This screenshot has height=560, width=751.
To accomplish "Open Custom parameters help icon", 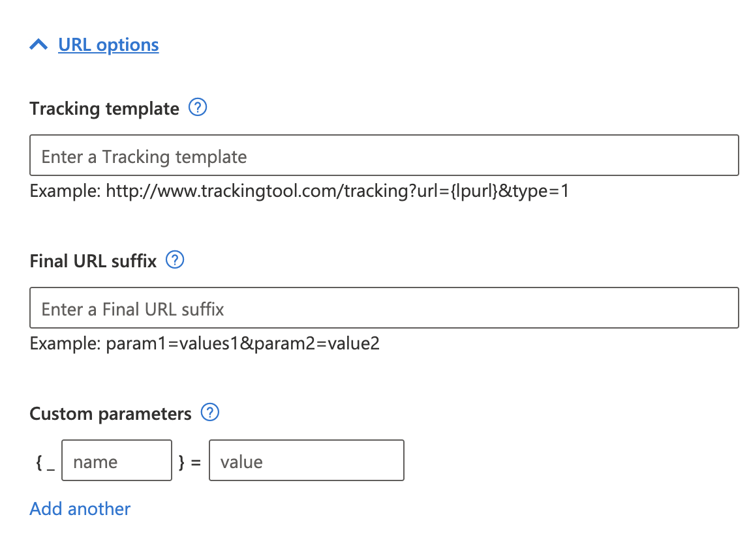I will (210, 413).
